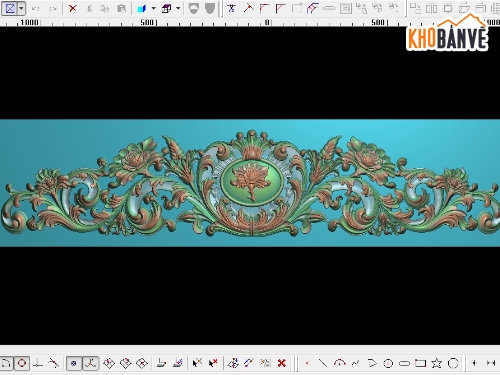
Task: Click the blue-red offset curve icon
Action: pyautogui.click(x=312, y=8)
